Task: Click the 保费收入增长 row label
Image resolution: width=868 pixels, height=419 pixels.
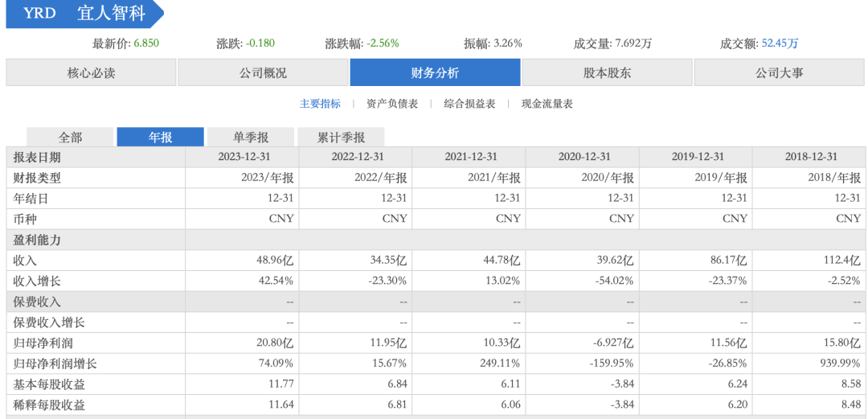Action: (49, 322)
